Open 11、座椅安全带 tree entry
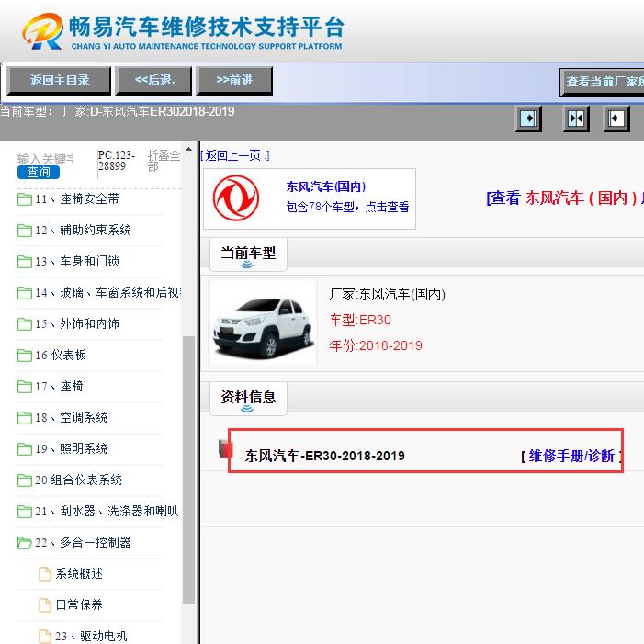644x644 pixels. [x=77, y=198]
